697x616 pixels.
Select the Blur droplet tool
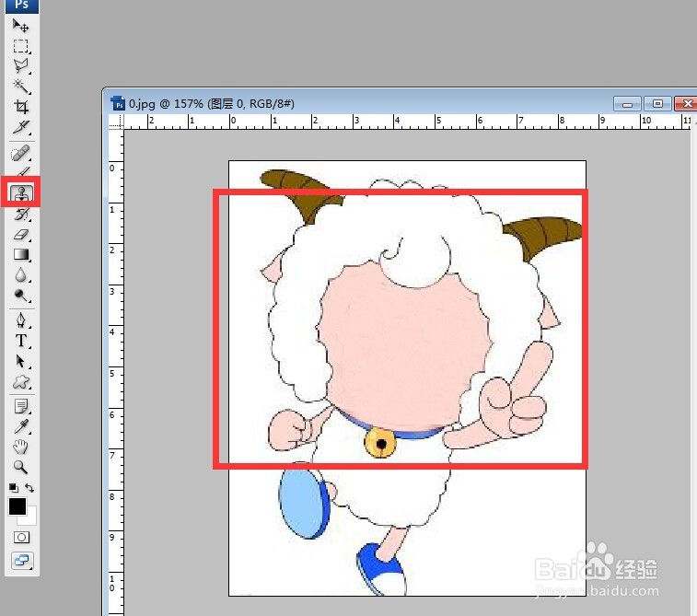[x=20, y=274]
